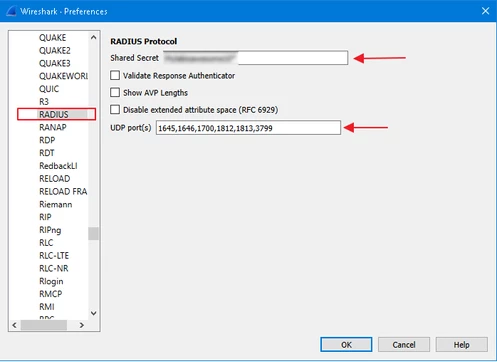Click the horizontal scrollbar right arrow

pyautogui.click(x=82, y=325)
